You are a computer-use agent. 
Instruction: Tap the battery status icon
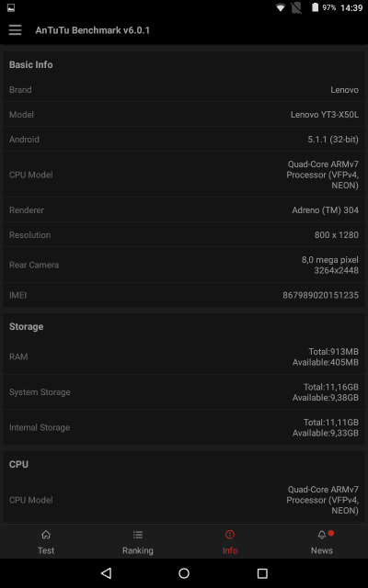click(315, 7)
